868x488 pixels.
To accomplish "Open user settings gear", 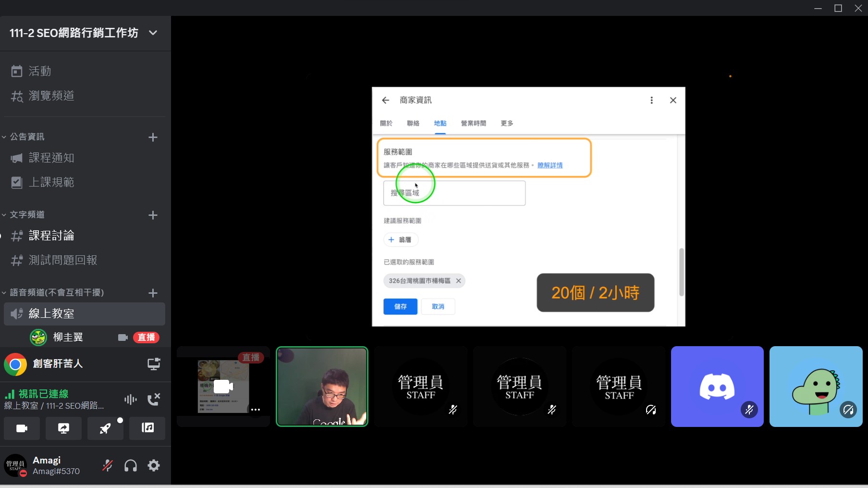I will point(154,465).
